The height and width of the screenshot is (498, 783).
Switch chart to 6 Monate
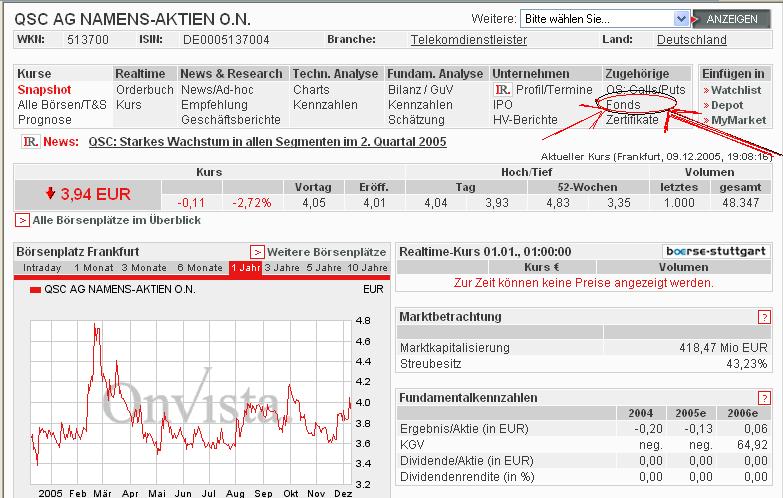pyautogui.click(x=200, y=268)
